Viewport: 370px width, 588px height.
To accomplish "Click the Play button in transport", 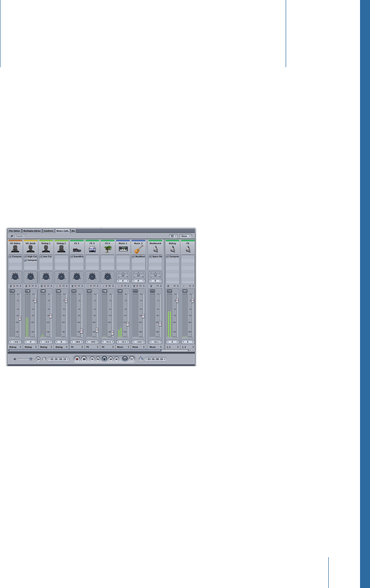I will pyautogui.click(x=84, y=358).
